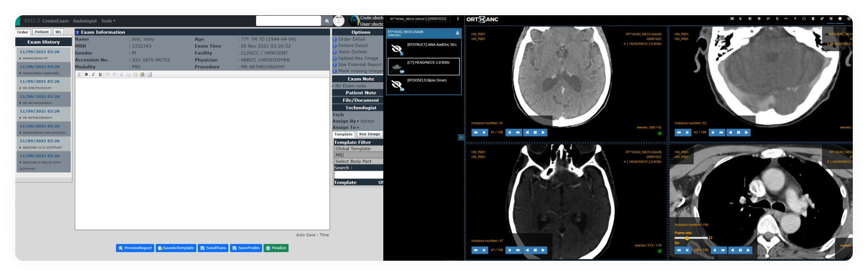Screen dimensions: 868x276
Task: Open the grid layout icon in viewer toolbar
Action: coord(732,19)
